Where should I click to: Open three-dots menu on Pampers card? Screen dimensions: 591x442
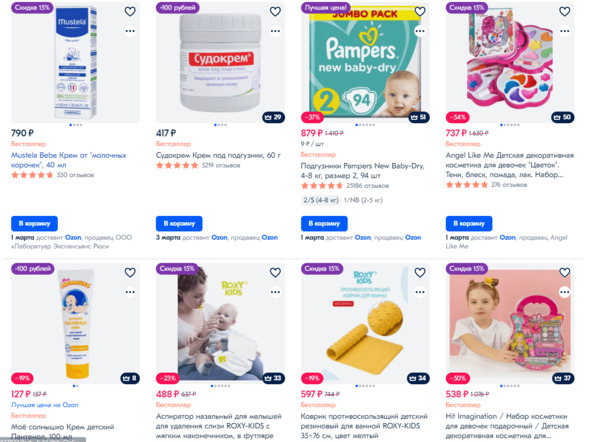pyautogui.click(x=420, y=31)
